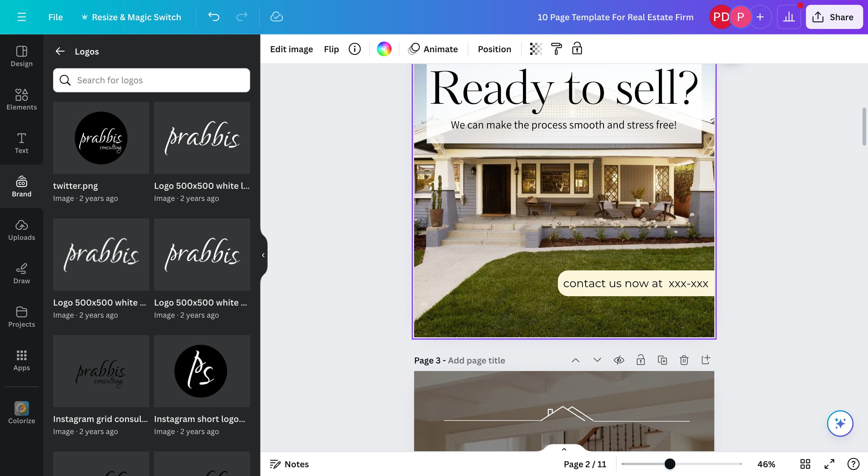
Task: Open the Brand sidebar panel
Action: (22, 186)
